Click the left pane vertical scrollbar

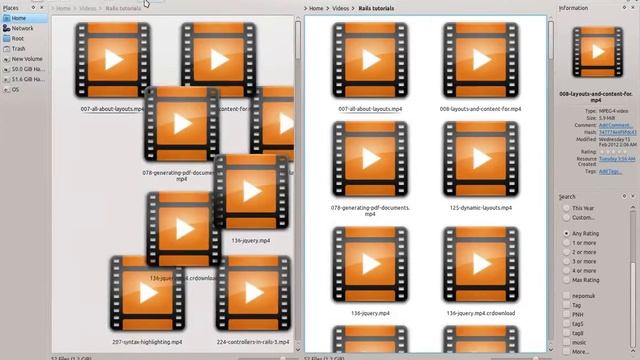(298, 40)
